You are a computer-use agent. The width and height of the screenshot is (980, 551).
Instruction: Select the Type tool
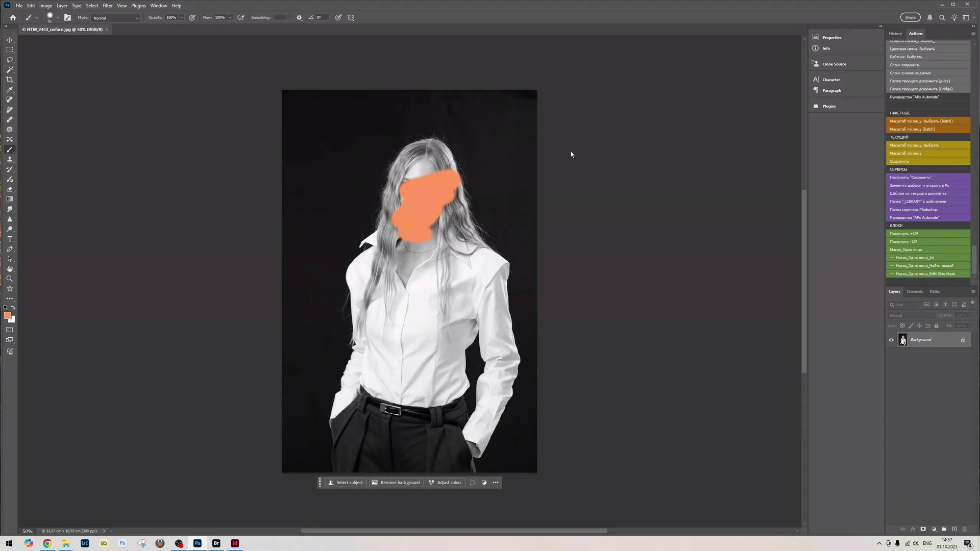click(x=10, y=239)
